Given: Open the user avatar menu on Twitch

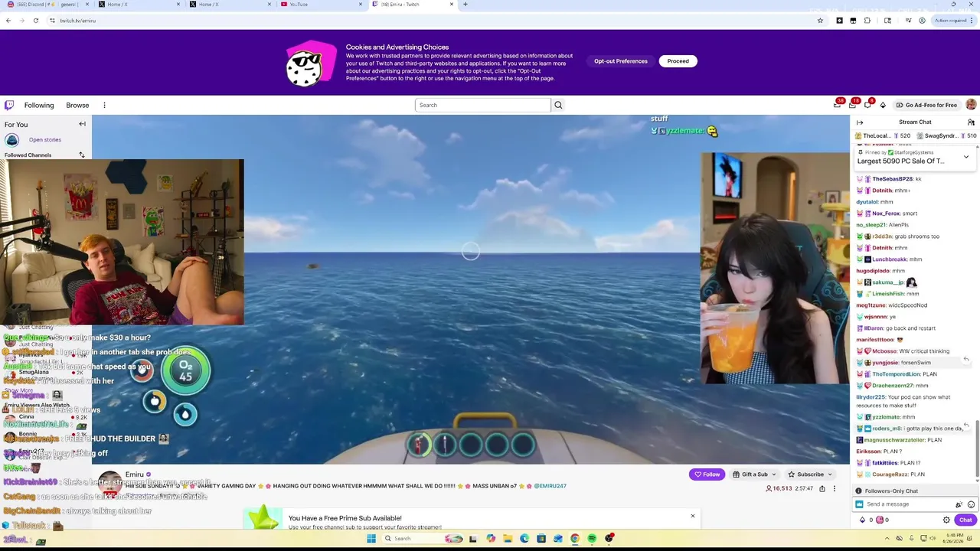Looking at the screenshot, I should tap(971, 105).
